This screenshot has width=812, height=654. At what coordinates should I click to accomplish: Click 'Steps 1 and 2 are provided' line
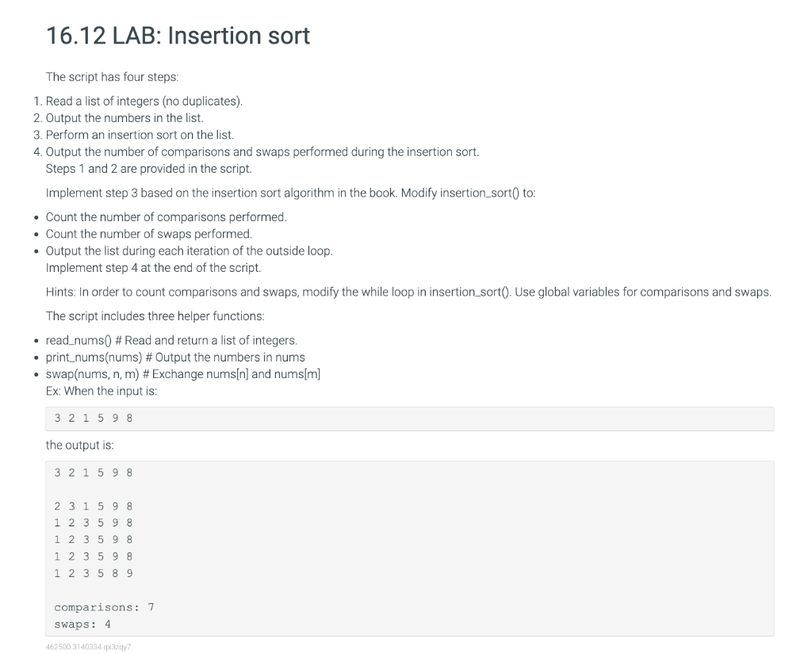(148, 169)
